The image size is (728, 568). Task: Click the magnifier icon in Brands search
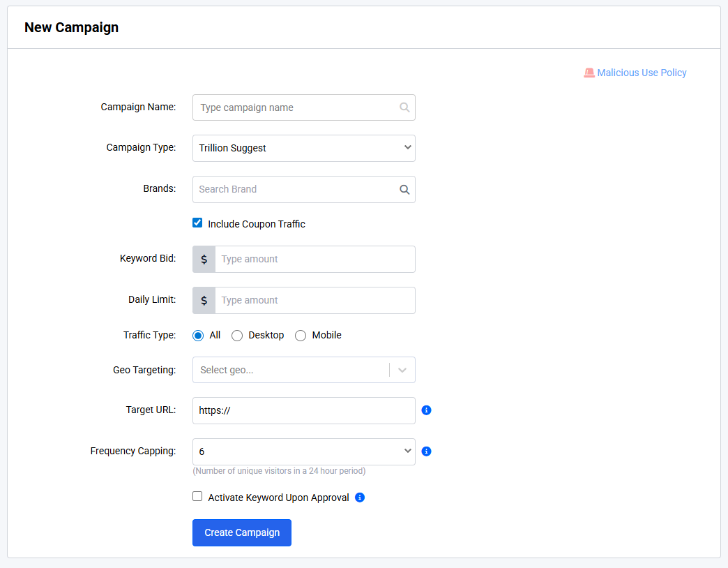(x=404, y=189)
